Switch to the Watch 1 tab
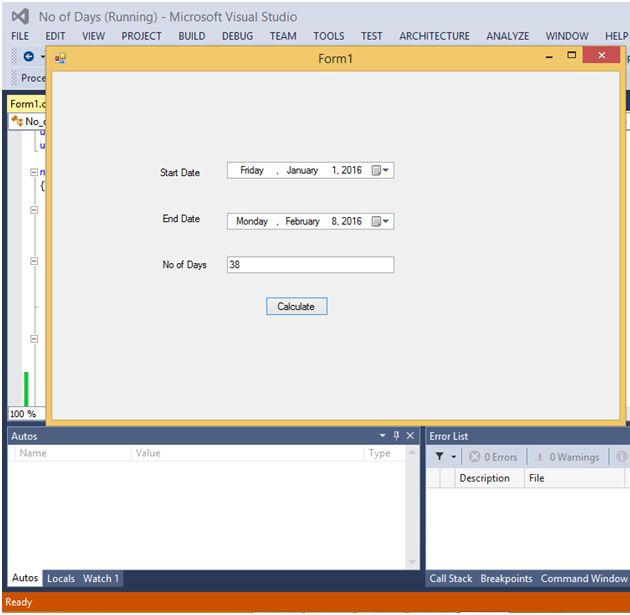 [x=101, y=578]
